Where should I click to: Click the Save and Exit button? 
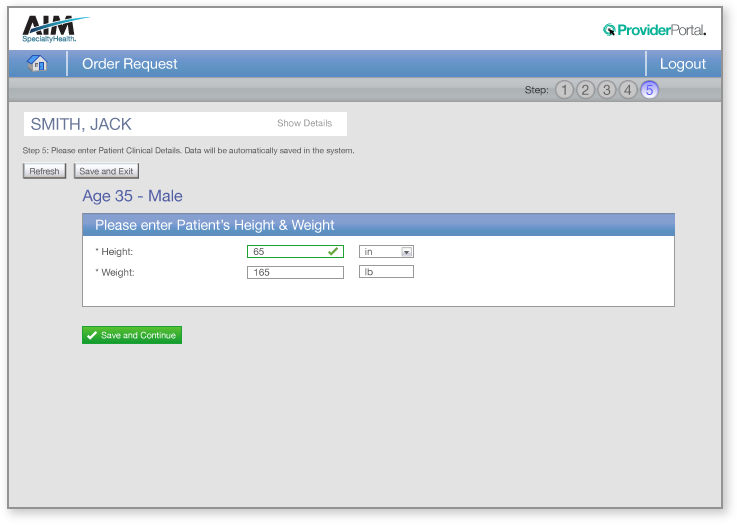coord(105,171)
